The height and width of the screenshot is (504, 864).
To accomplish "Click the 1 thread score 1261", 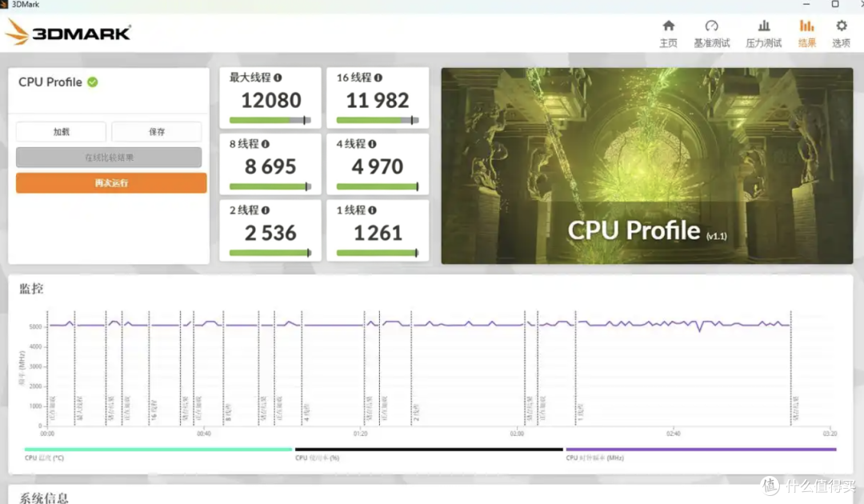I will (x=378, y=233).
